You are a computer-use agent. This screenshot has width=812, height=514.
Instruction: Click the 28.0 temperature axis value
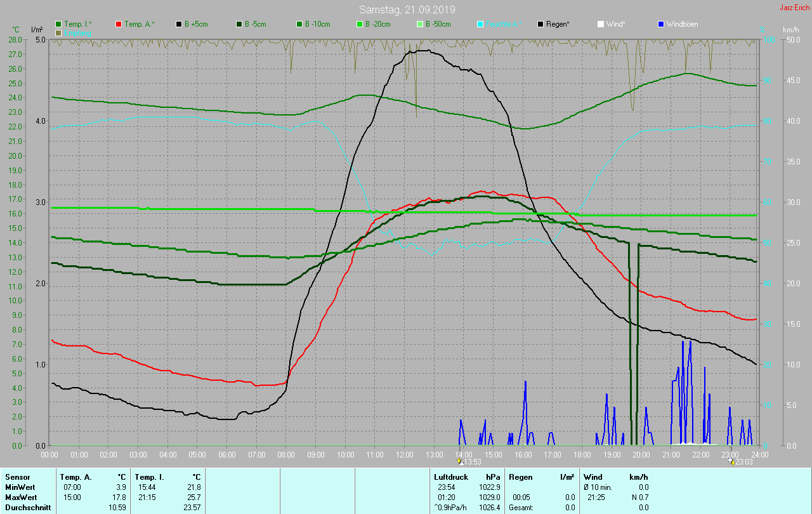point(15,39)
